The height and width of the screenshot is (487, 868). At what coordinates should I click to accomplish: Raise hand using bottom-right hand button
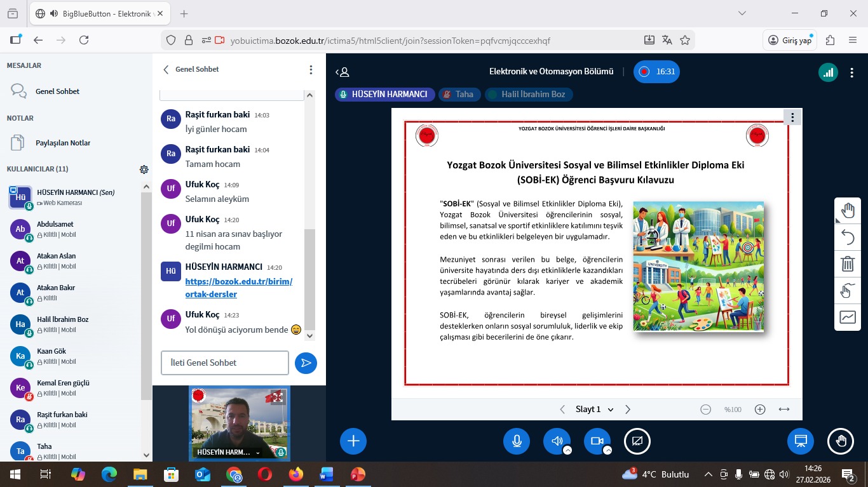841,441
